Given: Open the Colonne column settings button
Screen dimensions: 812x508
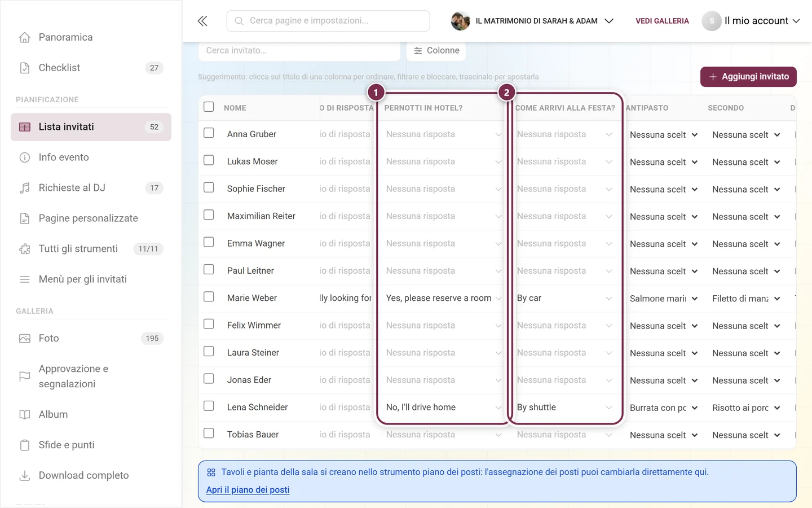Looking at the screenshot, I should click(436, 51).
